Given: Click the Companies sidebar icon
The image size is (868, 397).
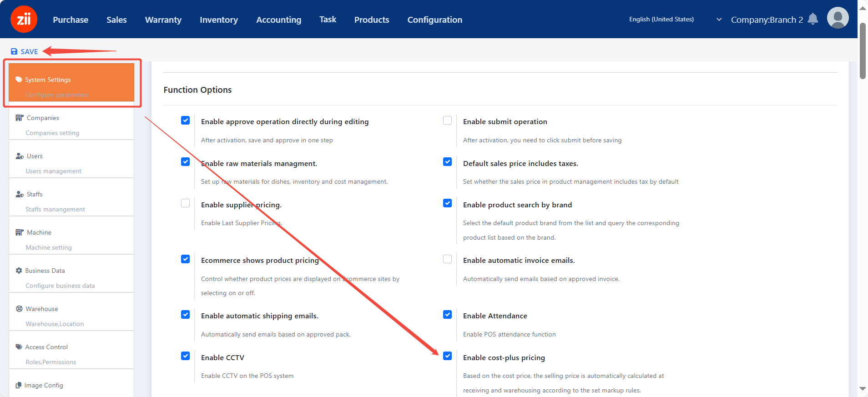Looking at the screenshot, I should [x=19, y=118].
